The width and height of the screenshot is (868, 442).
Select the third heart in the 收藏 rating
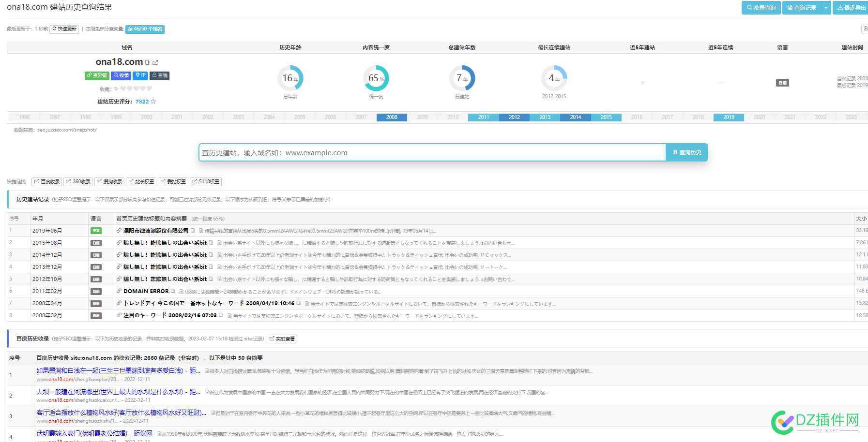(136, 89)
